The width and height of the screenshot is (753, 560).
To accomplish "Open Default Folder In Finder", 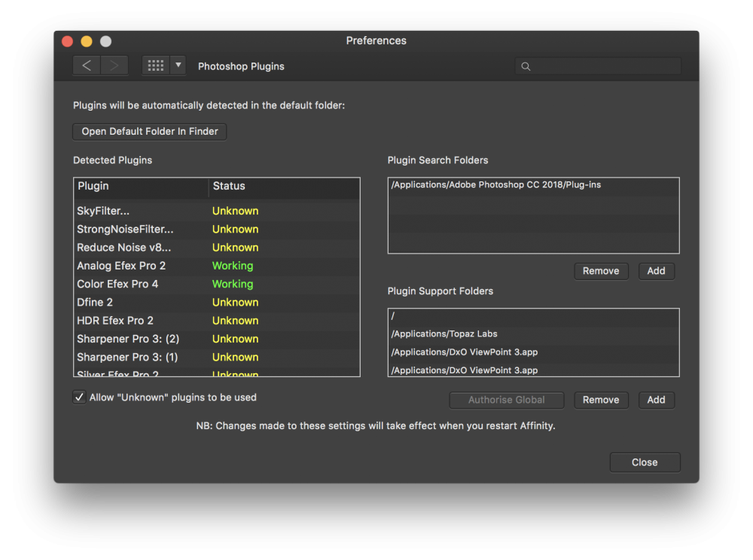I will coord(149,132).
